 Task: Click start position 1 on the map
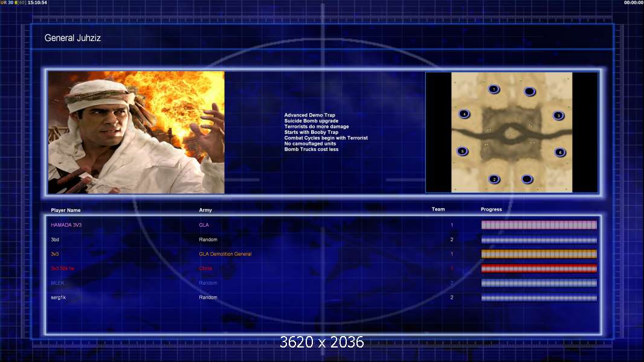click(x=494, y=89)
